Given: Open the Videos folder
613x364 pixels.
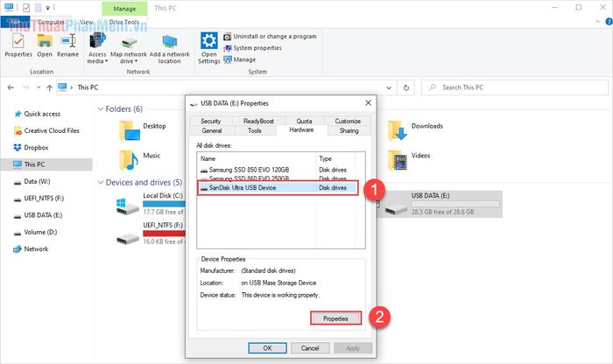Looking at the screenshot, I should pyautogui.click(x=398, y=158).
